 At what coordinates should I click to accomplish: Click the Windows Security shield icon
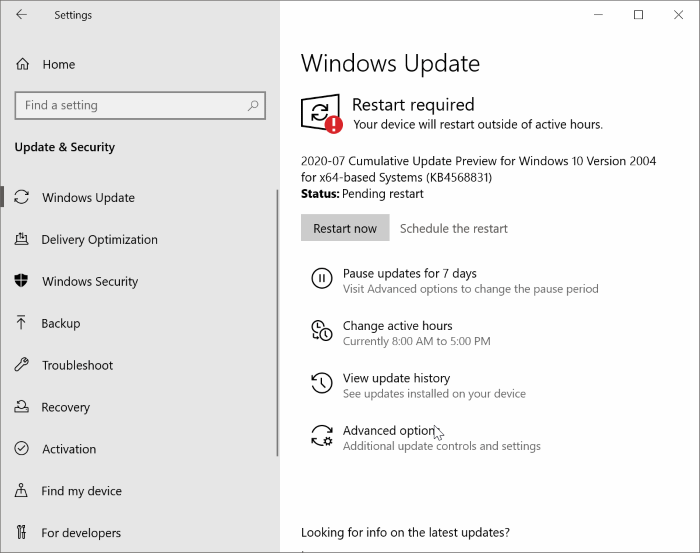click(21, 281)
